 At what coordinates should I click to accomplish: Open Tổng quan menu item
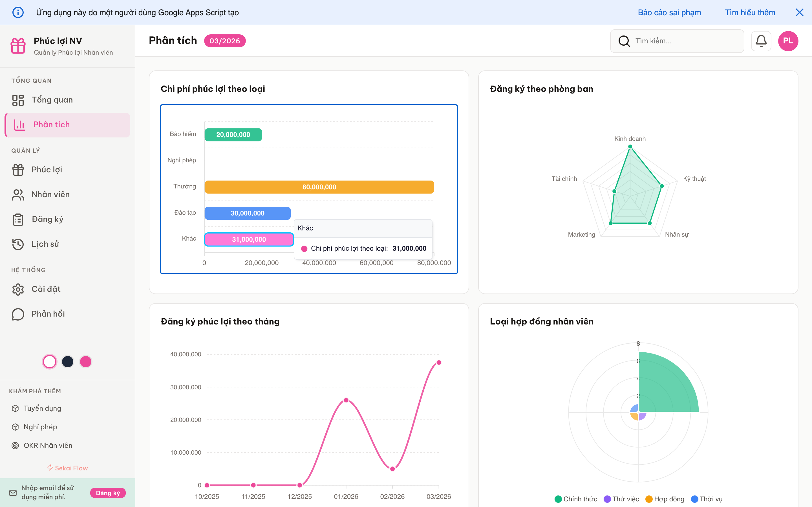[52, 100]
